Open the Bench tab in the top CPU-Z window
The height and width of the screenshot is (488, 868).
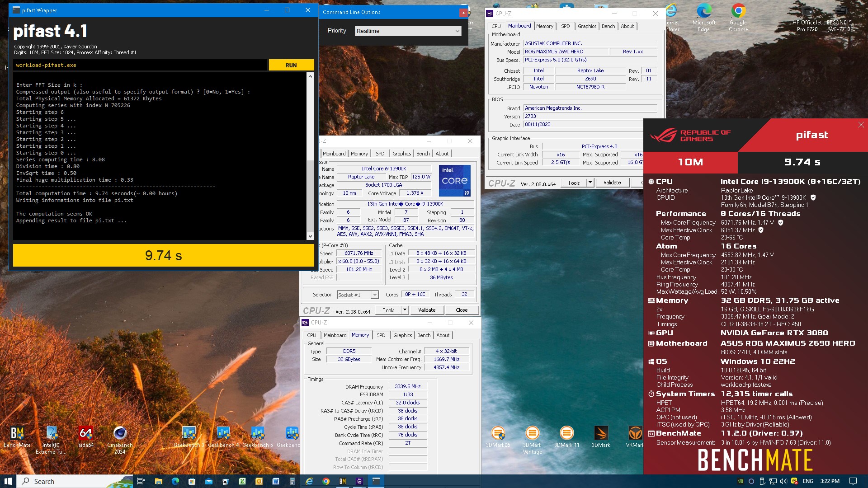pyautogui.click(x=608, y=26)
